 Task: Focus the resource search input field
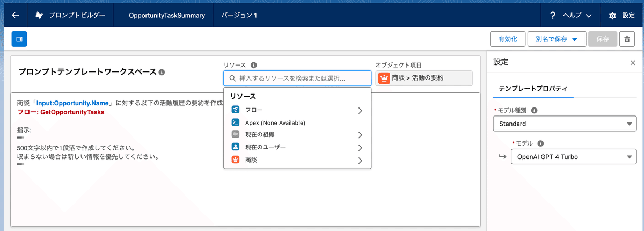click(x=297, y=78)
